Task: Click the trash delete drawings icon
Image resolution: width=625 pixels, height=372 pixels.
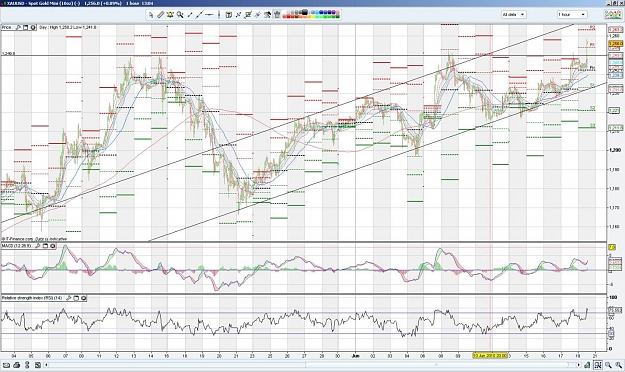Action: point(277,15)
